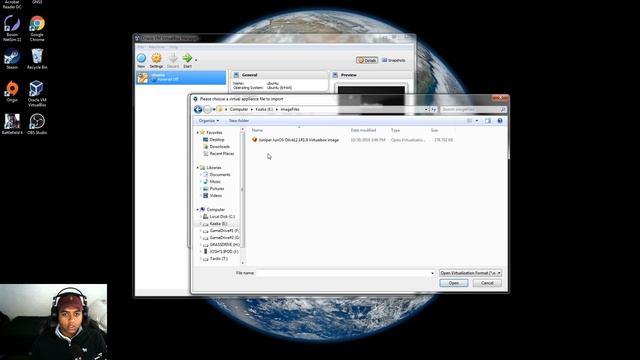
Task: Open Steam desktop icon
Action: pos(12,59)
